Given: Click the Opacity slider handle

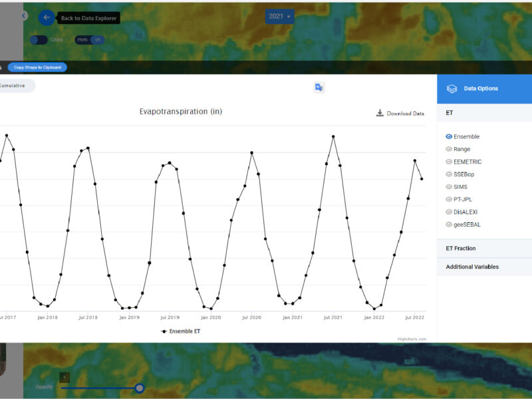Looking at the screenshot, I should 140,388.
